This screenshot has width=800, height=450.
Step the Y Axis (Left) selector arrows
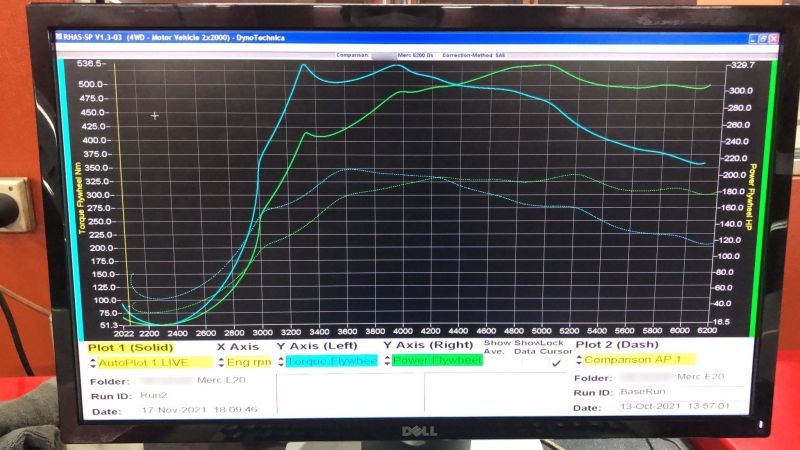point(281,361)
